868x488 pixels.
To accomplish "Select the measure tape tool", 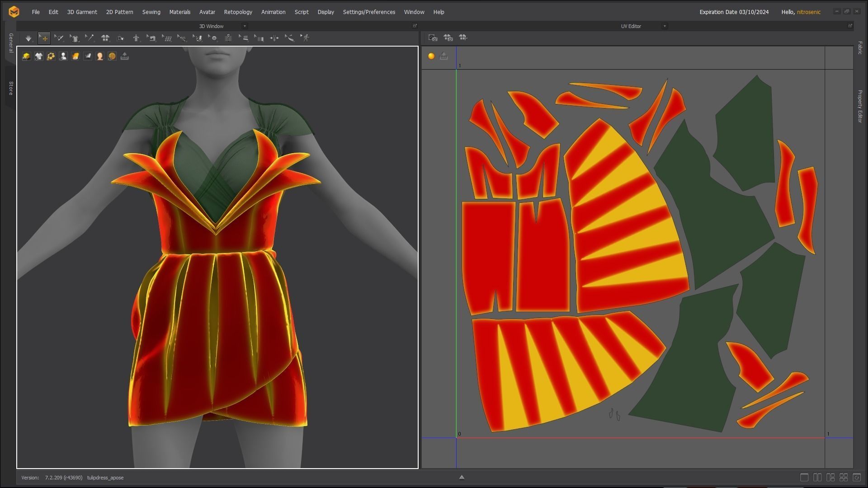I will pos(290,38).
